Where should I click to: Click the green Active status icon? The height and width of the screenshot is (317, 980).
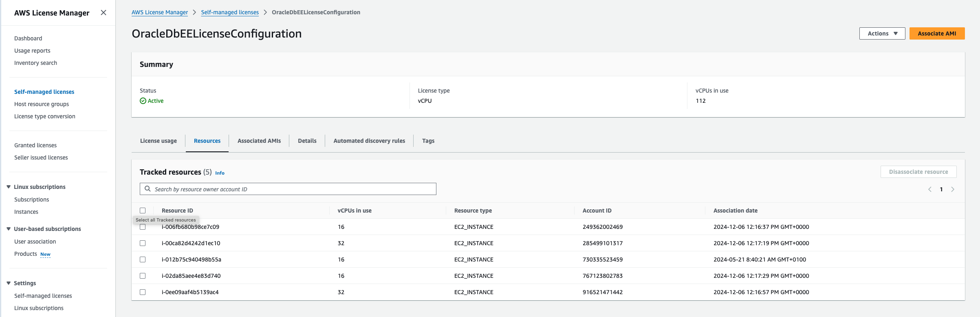[x=143, y=101]
